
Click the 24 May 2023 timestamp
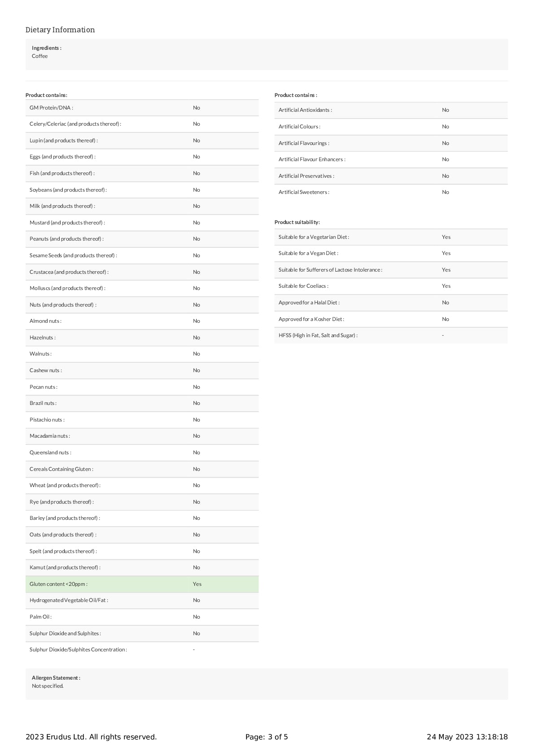coord(467,737)
